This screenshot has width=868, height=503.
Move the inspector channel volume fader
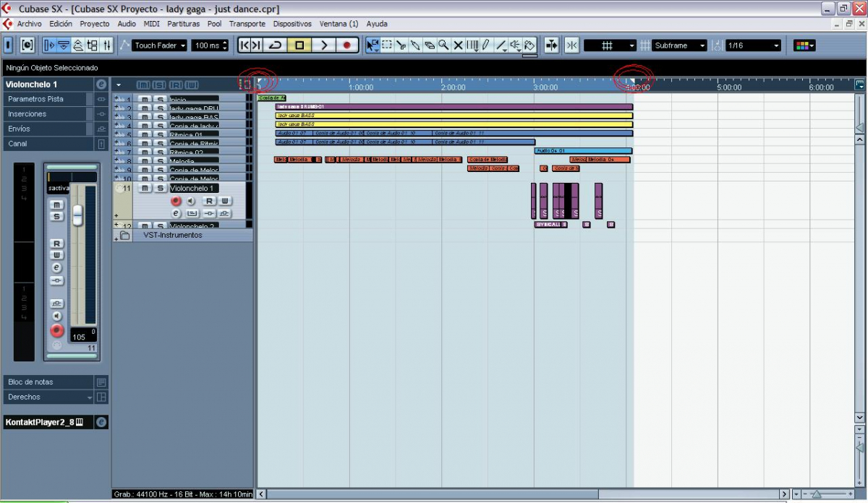(x=77, y=215)
